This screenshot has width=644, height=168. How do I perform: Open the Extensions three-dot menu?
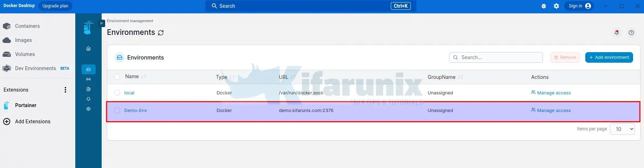point(65,90)
